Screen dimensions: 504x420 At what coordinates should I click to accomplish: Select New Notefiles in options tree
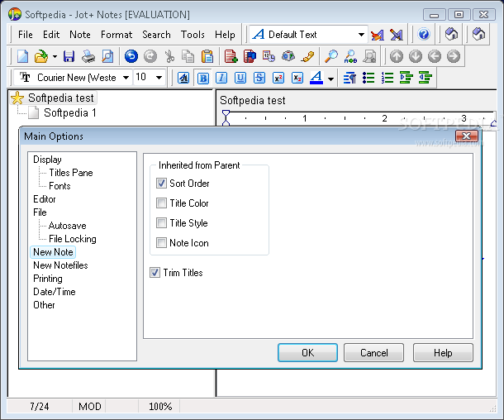pyautogui.click(x=60, y=265)
